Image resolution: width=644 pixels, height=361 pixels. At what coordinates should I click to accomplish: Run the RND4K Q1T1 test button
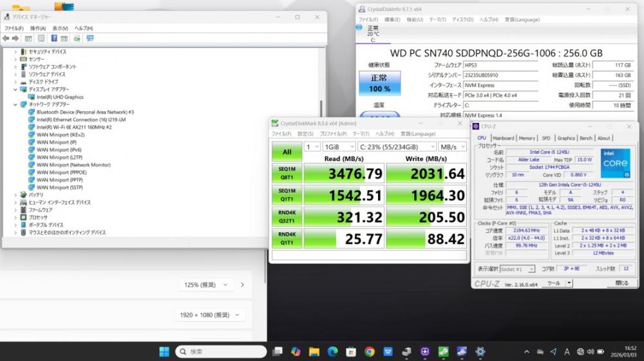[x=287, y=238]
